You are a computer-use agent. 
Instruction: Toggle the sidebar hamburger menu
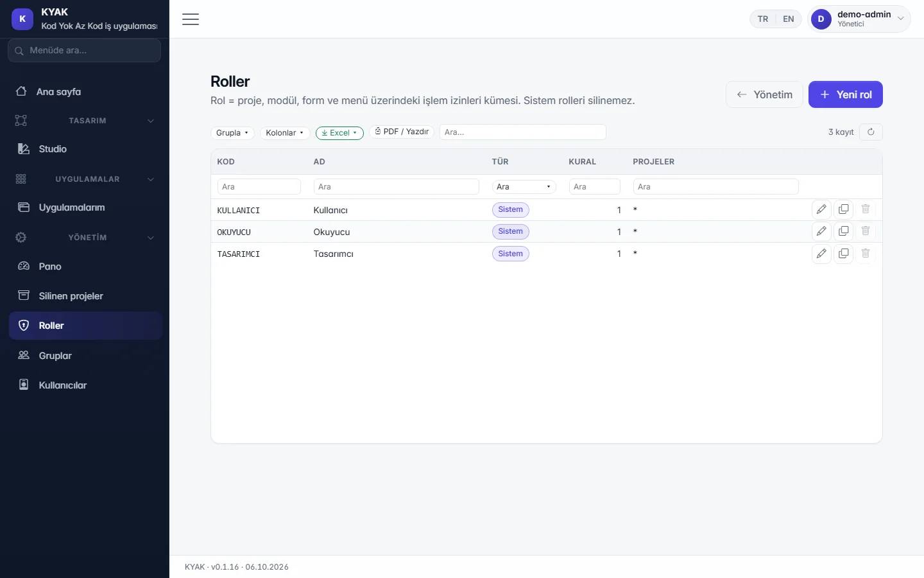191,19
